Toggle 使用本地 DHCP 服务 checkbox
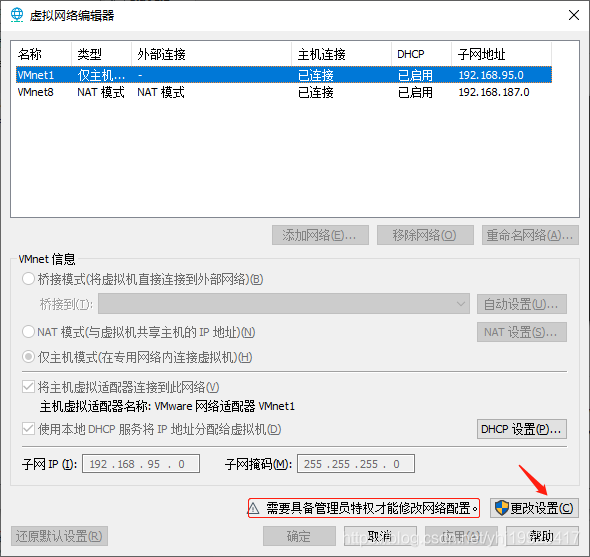Viewport: 590px width, 557px height. [29, 429]
